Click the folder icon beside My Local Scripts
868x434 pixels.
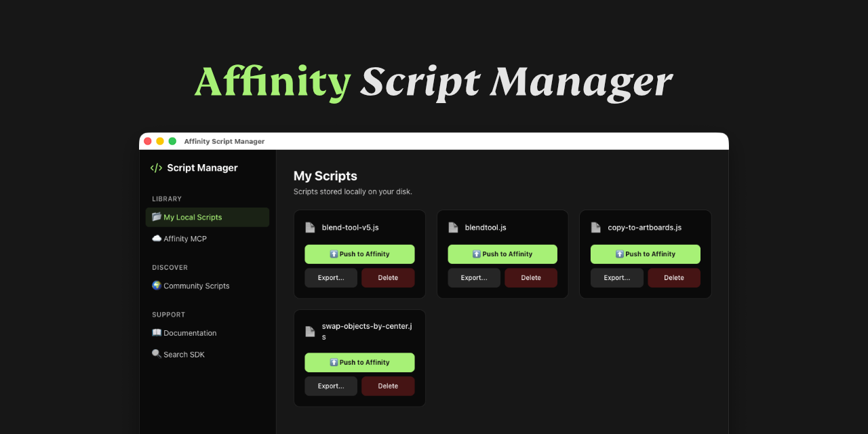[157, 217]
